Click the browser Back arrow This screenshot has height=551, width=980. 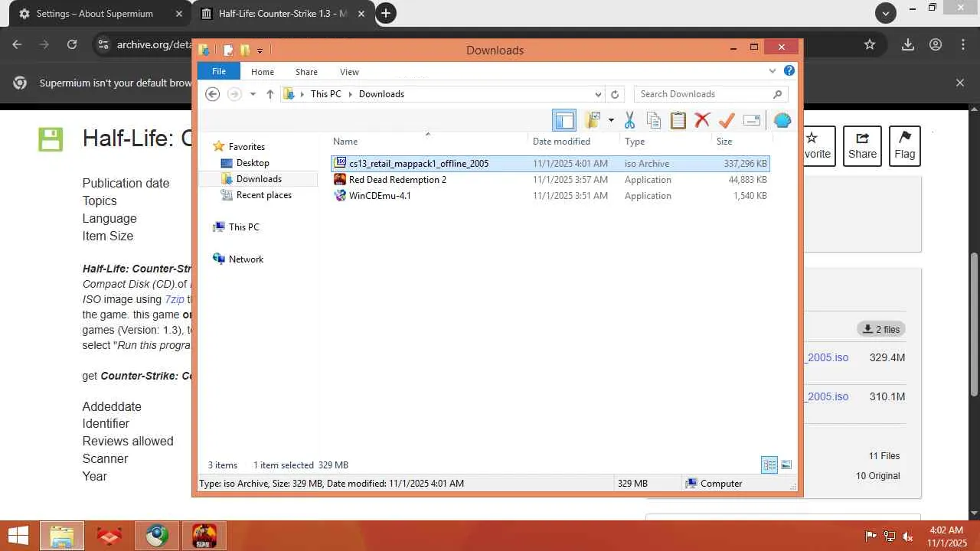pyautogui.click(x=17, y=44)
